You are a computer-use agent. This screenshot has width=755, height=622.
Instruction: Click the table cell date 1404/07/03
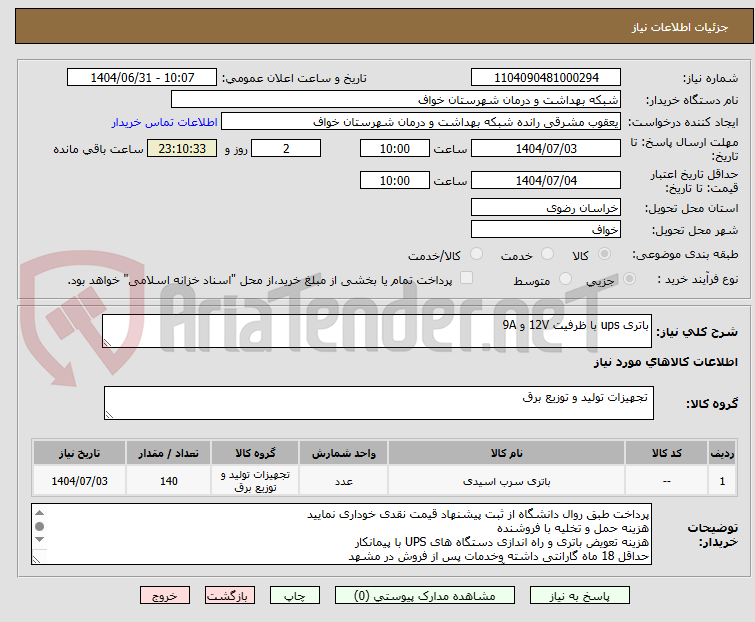[79, 480]
